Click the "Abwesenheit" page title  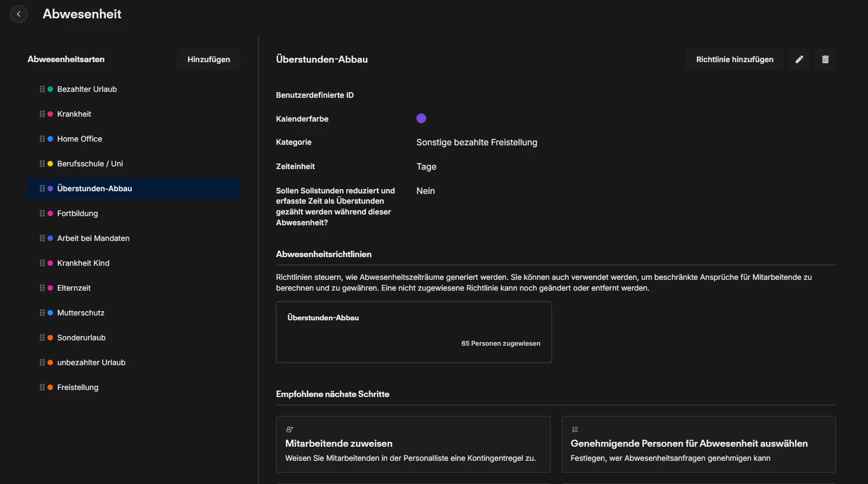pos(82,14)
